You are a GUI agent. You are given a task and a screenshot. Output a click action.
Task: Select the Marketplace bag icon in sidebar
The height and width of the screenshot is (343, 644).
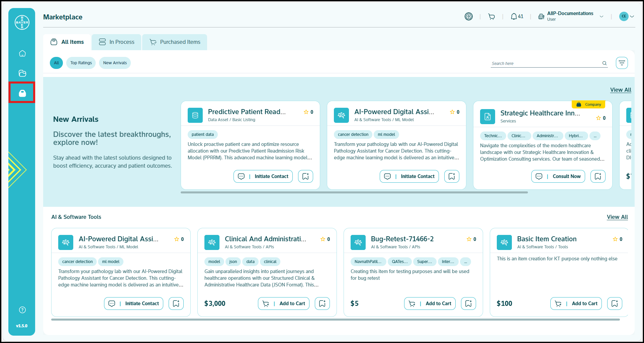(x=22, y=93)
